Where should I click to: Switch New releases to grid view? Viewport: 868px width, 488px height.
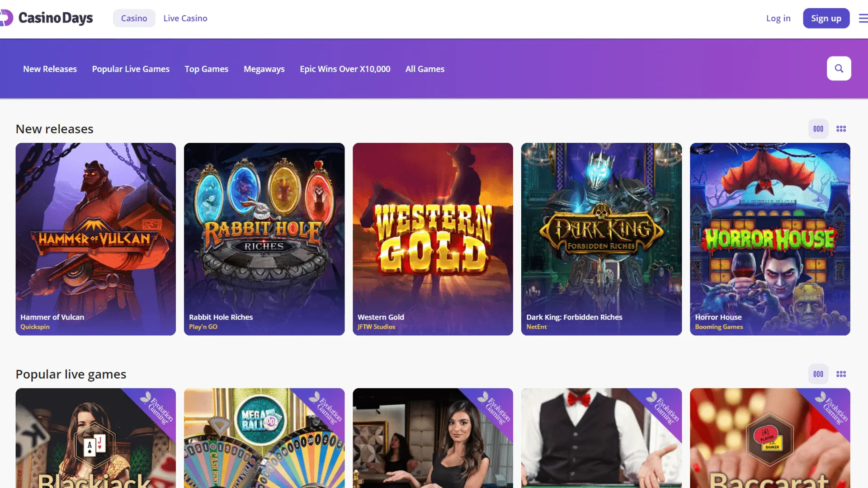pyautogui.click(x=841, y=129)
